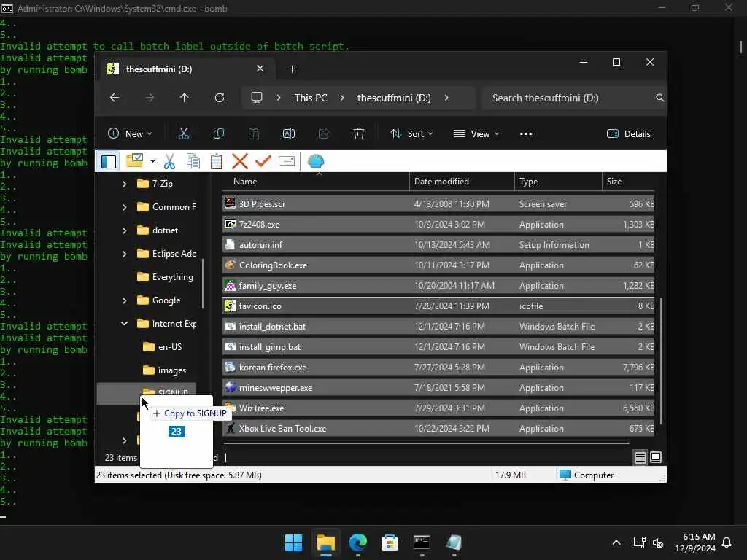
Task: Select the Everything folder in tree
Action: [x=165, y=276]
